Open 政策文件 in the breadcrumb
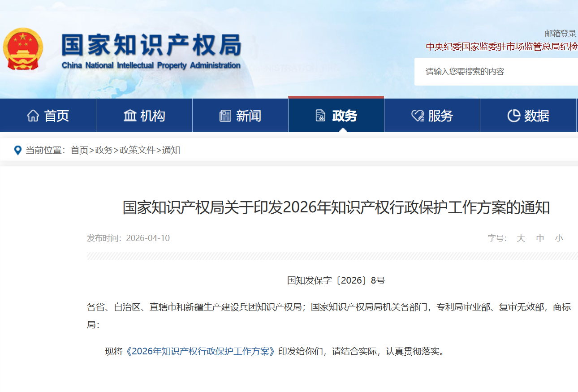The width and height of the screenshot is (578, 392). point(138,151)
